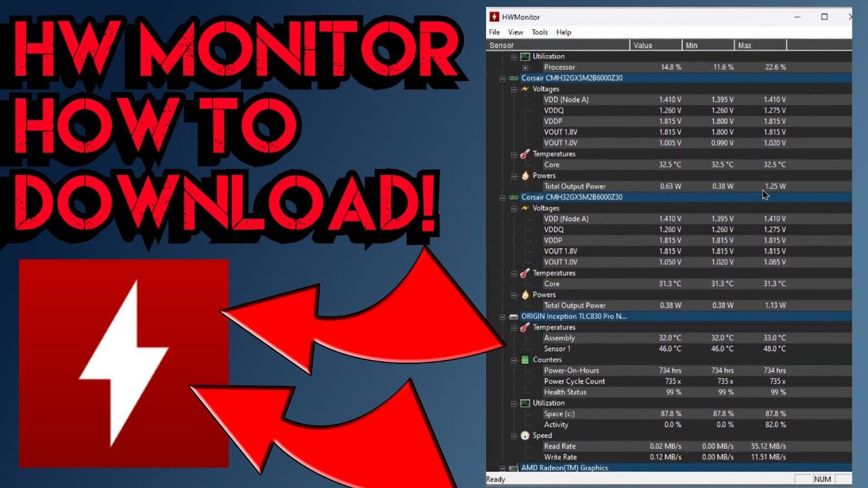868x488 pixels.
Task: Click the 0.12 MB/s write rate value
Action: click(x=665, y=457)
